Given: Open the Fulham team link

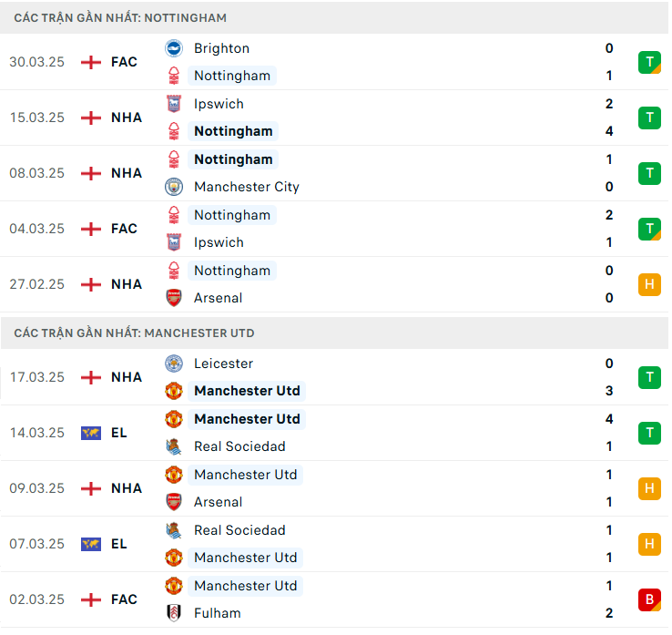Looking at the screenshot, I should (x=217, y=613).
